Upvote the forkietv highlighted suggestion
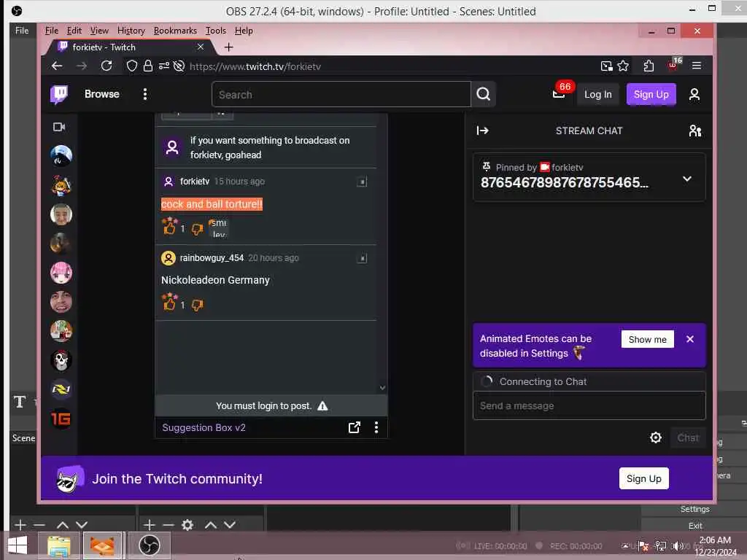This screenshot has height=560, width=747. pyautogui.click(x=169, y=226)
